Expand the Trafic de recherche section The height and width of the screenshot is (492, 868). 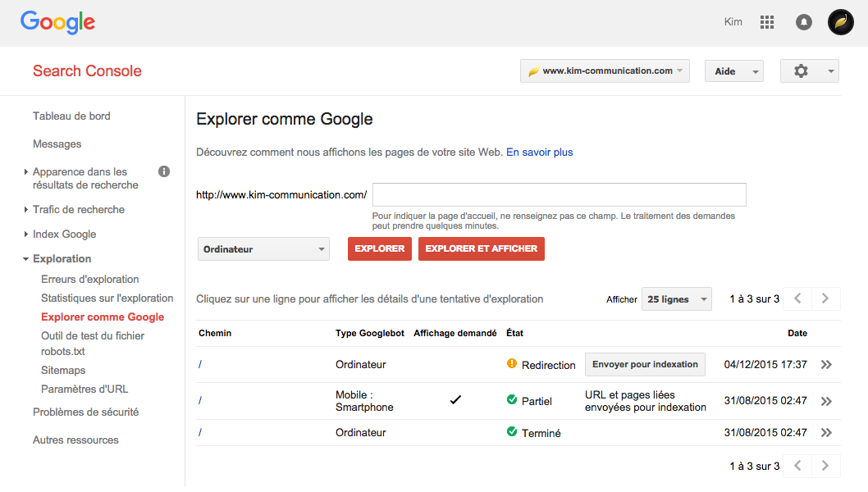[x=79, y=210]
